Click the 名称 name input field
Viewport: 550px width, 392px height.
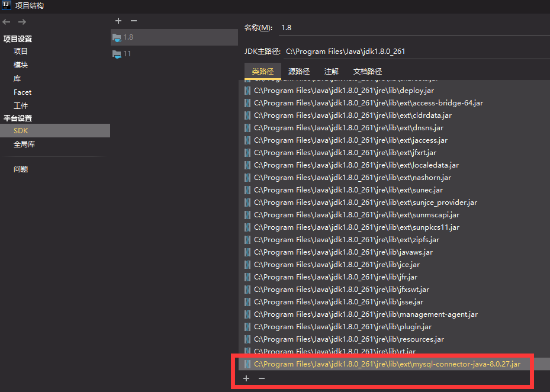[414, 28]
